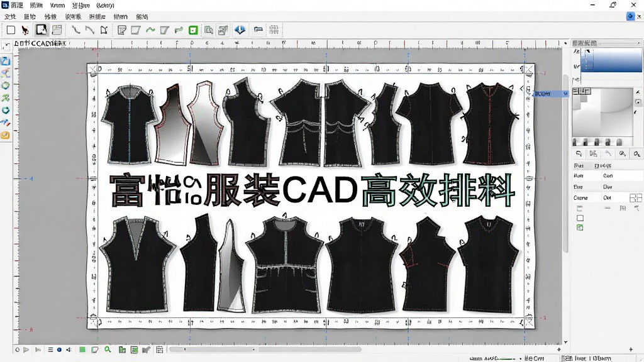Screen dimensions: 644x362
Task: Click the green circular icon in left sidebar
Action: pos(5,85)
